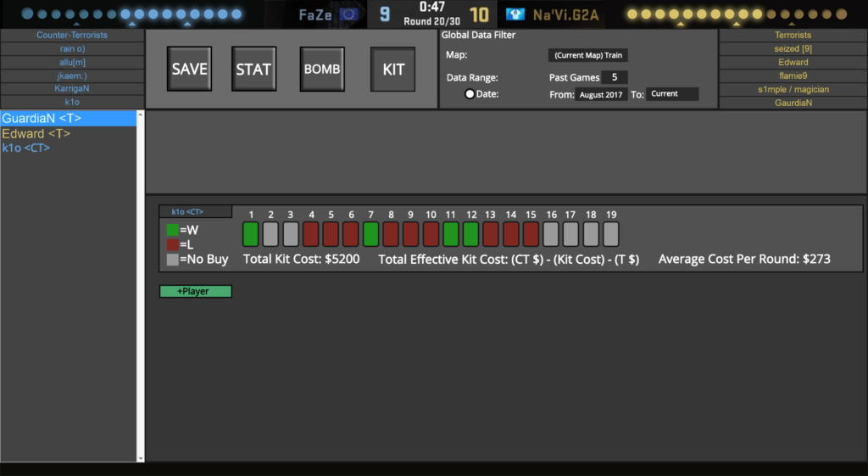The width and height of the screenshot is (868, 476).
Task: Open the From date August 2017 field
Action: coord(601,94)
